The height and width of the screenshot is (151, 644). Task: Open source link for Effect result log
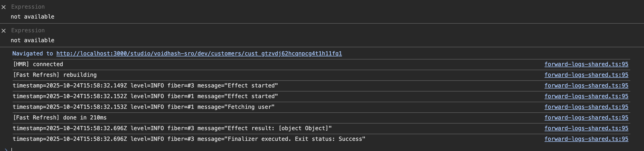586,128
